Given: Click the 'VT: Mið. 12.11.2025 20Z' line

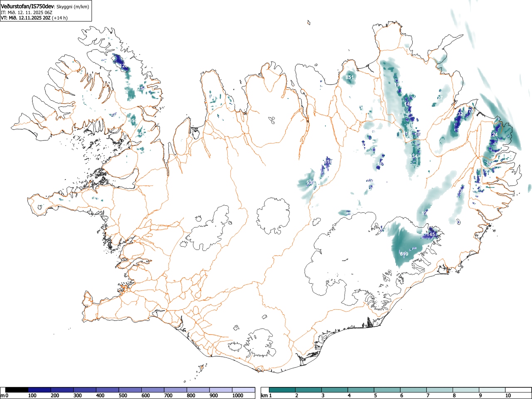Looking at the screenshot, I should coord(26,18).
